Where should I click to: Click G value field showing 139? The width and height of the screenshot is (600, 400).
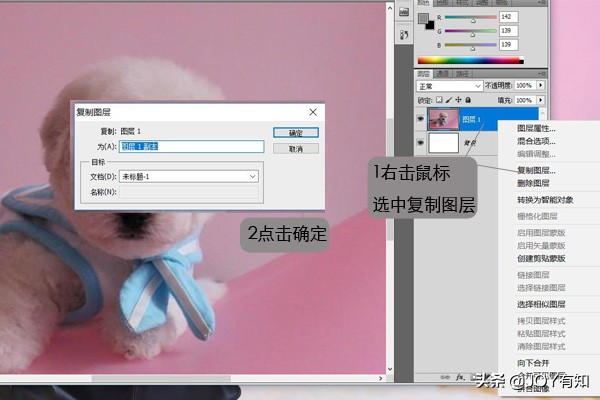click(x=509, y=31)
